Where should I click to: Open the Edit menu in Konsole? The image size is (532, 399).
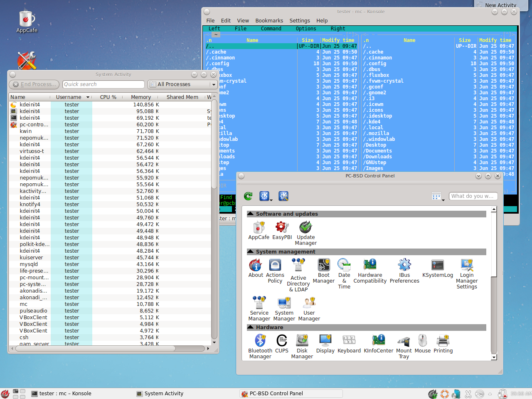click(226, 20)
